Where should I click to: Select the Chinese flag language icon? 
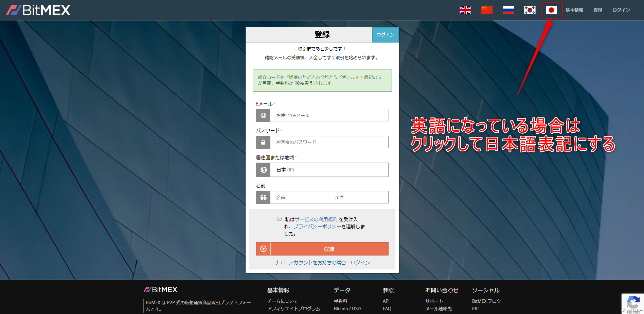tap(486, 10)
